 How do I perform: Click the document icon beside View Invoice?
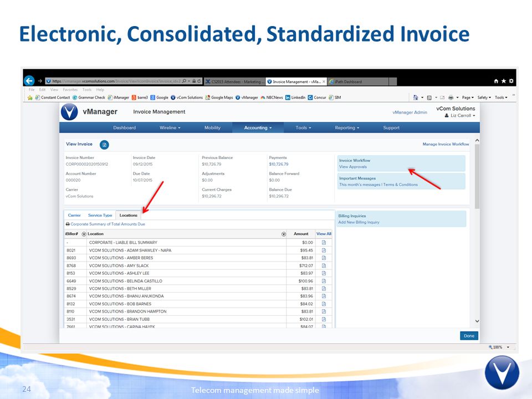[x=105, y=145]
